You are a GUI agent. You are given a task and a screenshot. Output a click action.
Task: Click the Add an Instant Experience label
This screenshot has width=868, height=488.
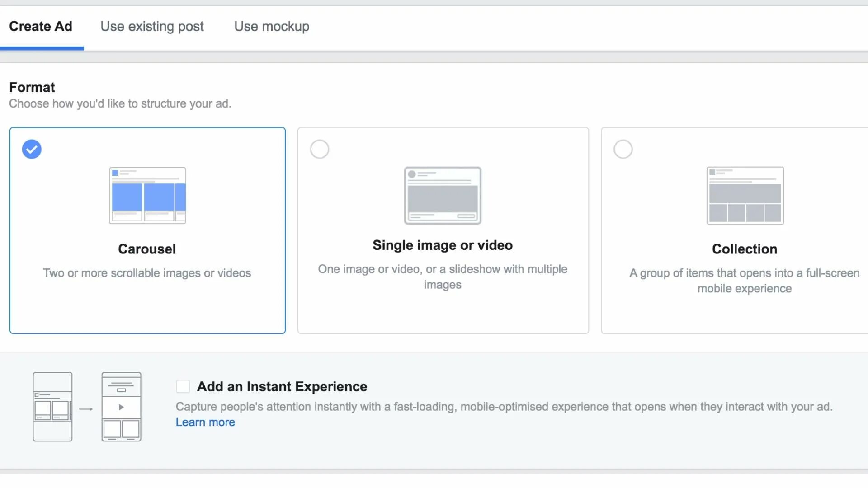point(282,386)
